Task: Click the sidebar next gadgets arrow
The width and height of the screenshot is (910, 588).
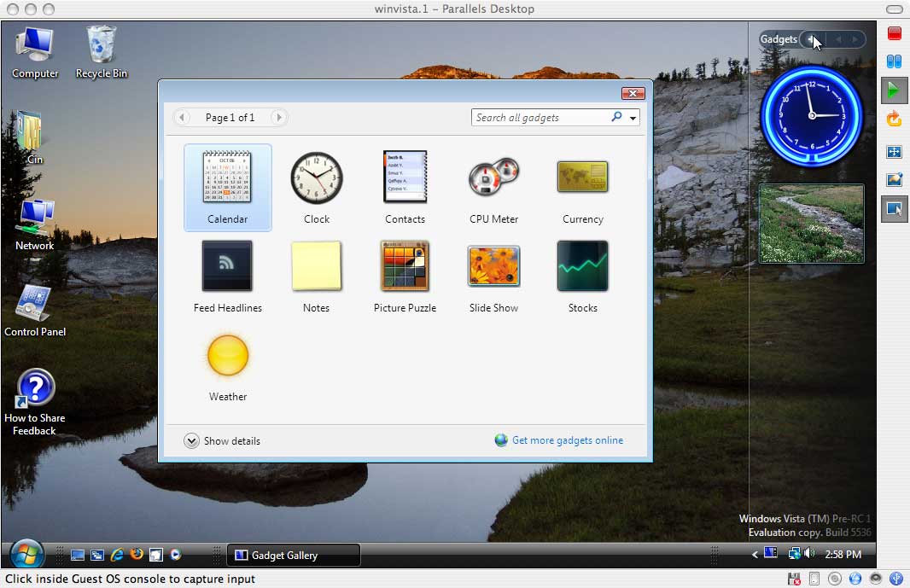Action: point(855,39)
